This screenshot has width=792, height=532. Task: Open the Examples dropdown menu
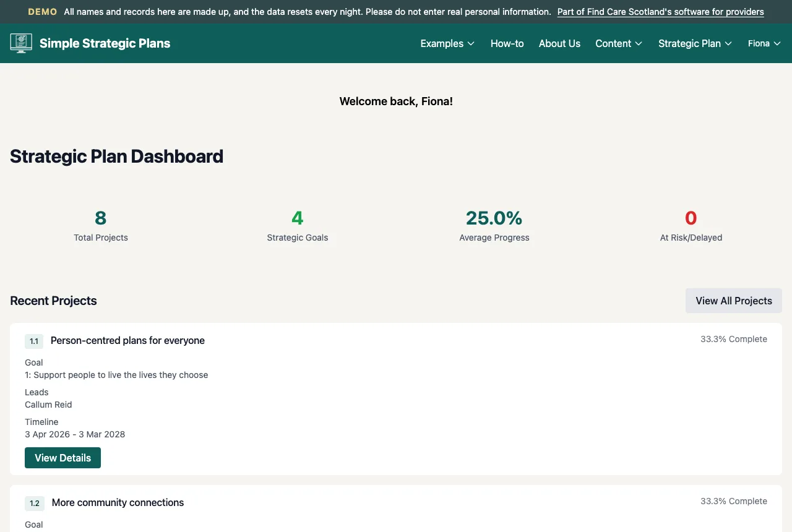click(x=447, y=43)
